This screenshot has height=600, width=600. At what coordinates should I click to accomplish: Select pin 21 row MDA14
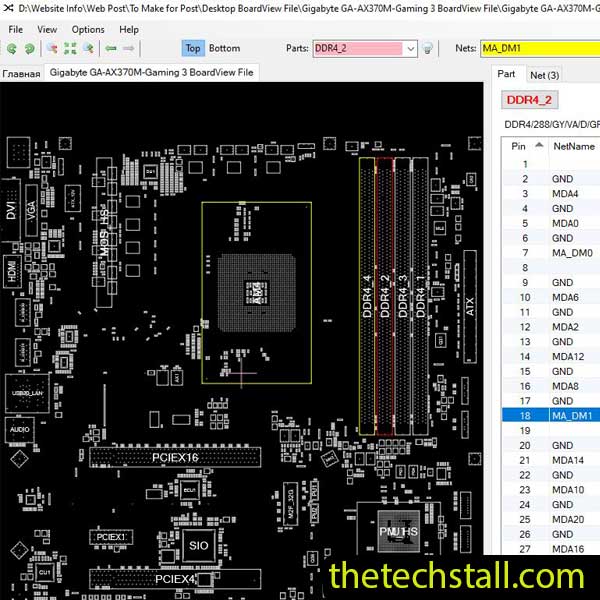coord(551,460)
